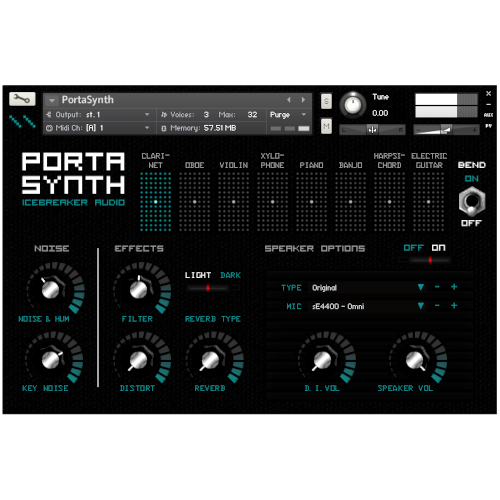Click the Memory 57.51 MB readout
This screenshot has height=500, width=500.
point(199,128)
